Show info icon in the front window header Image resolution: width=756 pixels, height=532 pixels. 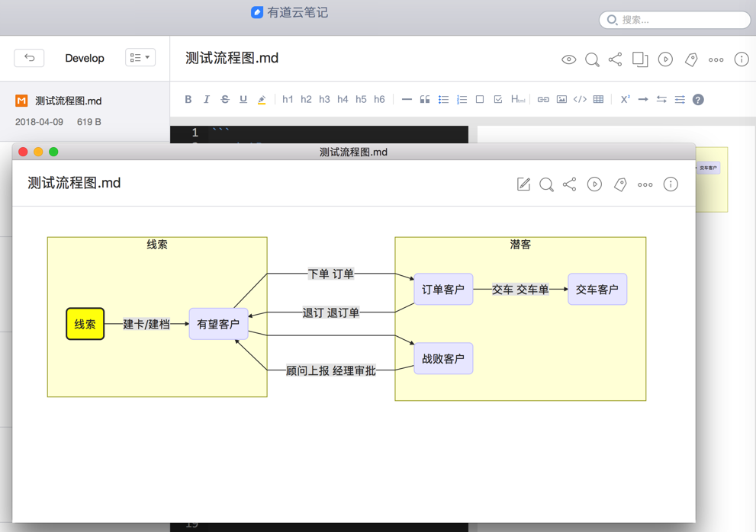point(671,184)
